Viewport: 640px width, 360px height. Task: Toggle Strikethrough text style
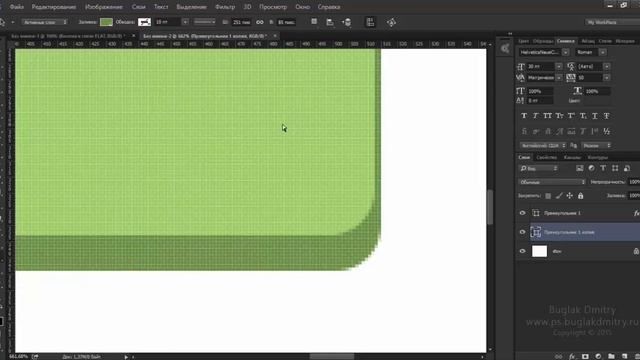(x=607, y=116)
